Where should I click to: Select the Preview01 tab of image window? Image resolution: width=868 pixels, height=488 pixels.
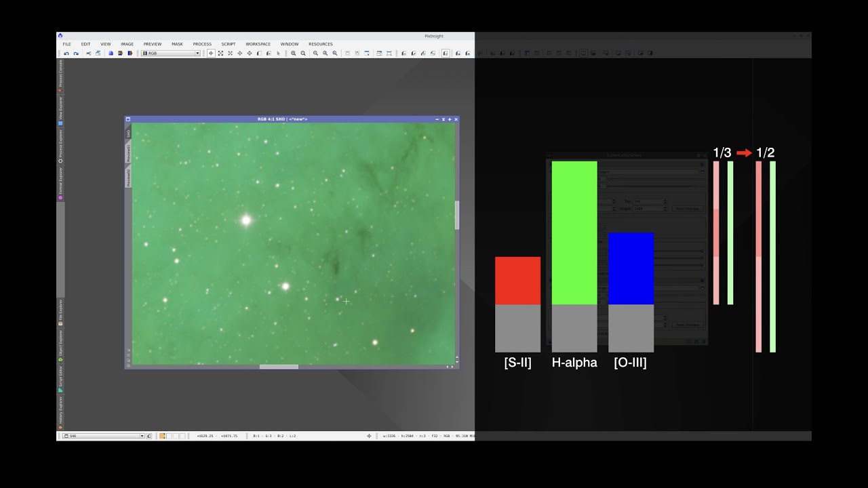coord(128,153)
